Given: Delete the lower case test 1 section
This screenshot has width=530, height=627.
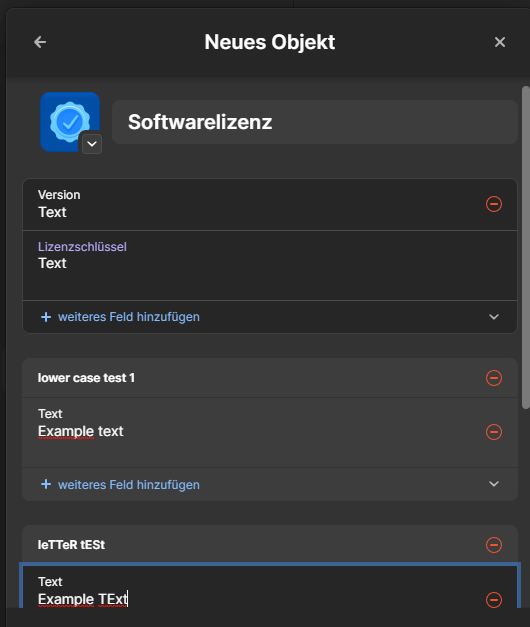Looking at the screenshot, I should pos(494,378).
